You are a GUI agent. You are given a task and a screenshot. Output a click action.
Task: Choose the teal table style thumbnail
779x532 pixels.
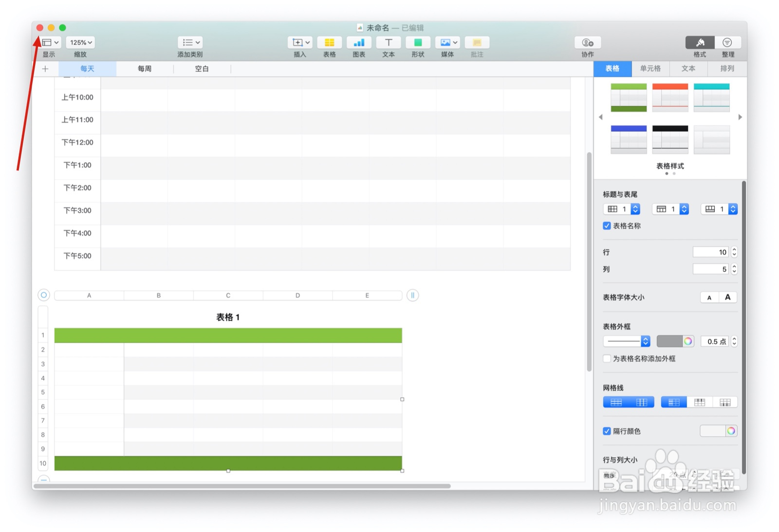pos(712,97)
